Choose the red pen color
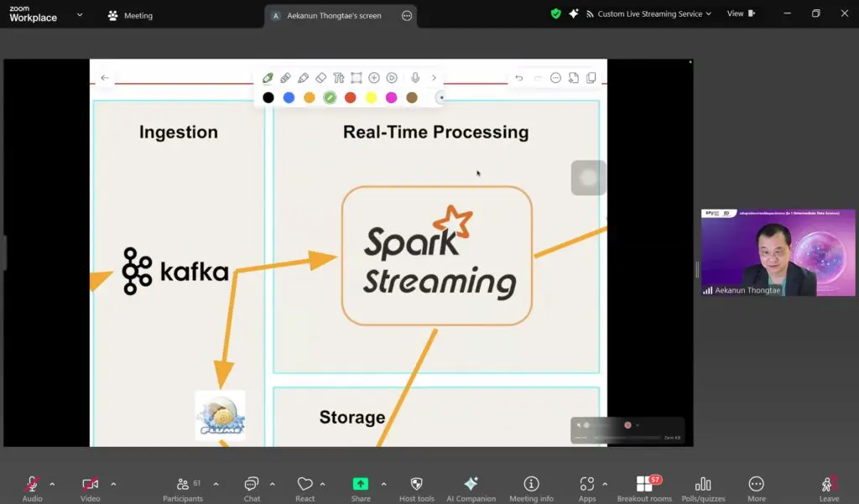 point(350,97)
